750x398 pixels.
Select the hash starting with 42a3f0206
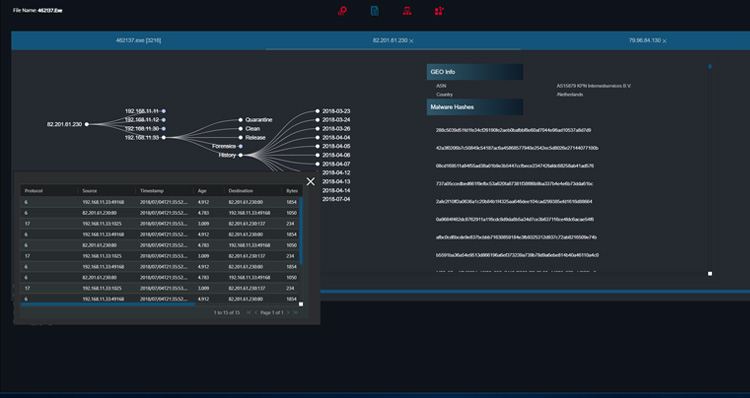[x=517, y=148]
